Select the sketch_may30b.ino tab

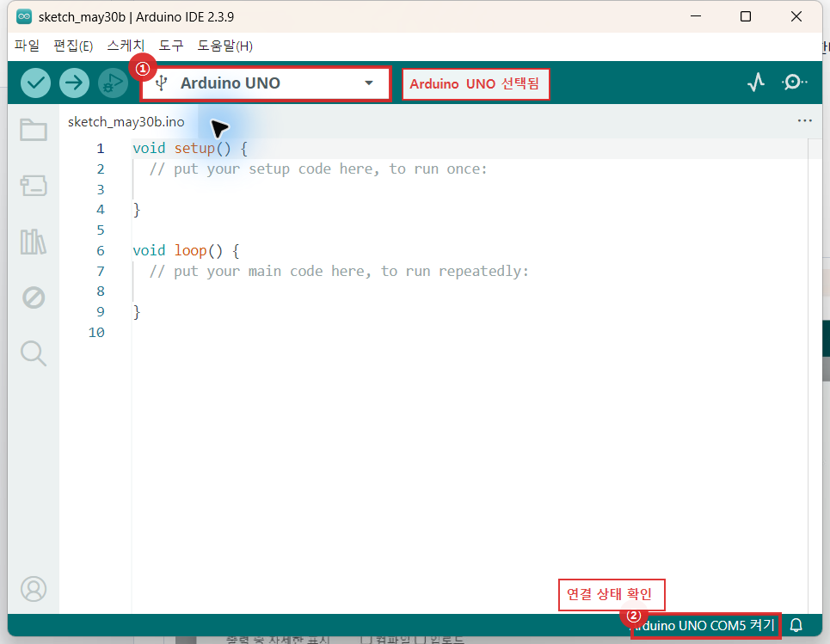pos(126,122)
